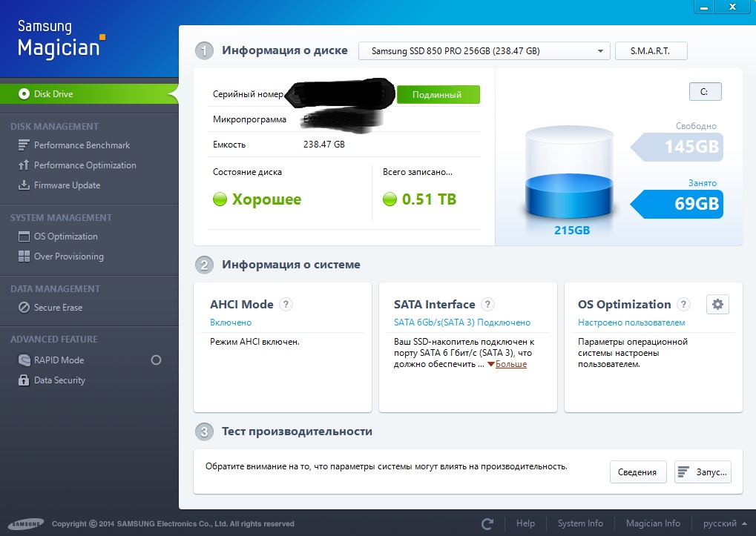Open Performance Benchmark page

tap(82, 145)
